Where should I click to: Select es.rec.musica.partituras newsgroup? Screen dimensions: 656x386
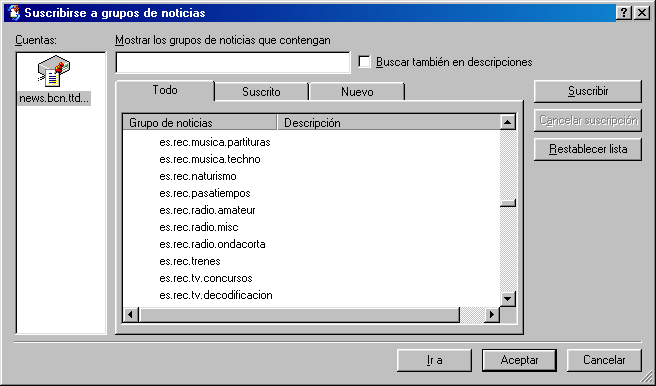tap(215, 142)
